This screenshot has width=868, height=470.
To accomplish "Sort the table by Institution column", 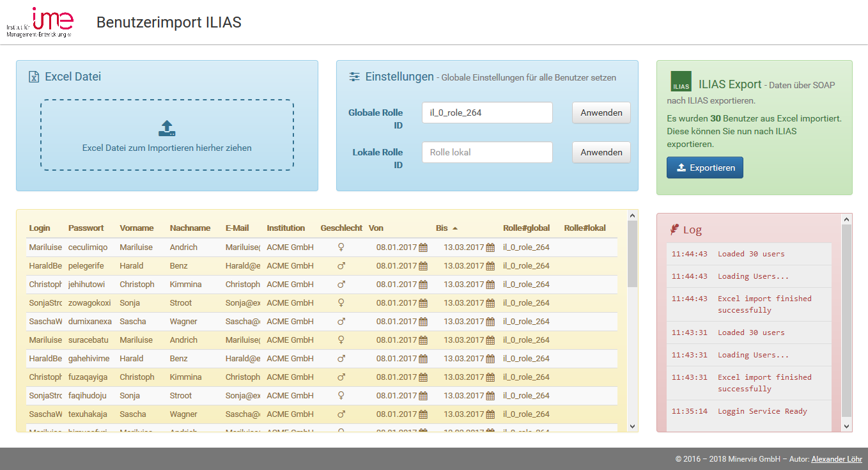I will (x=286, y=228).
